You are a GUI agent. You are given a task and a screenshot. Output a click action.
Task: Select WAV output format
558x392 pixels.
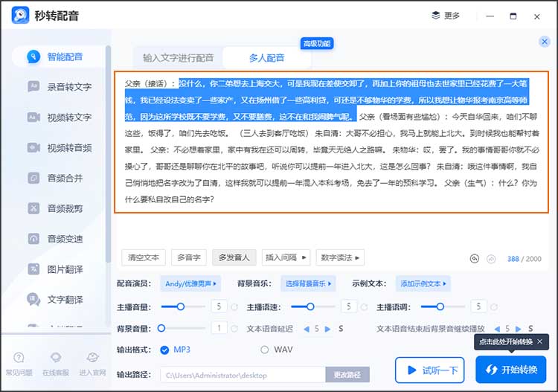coord(264,350)
